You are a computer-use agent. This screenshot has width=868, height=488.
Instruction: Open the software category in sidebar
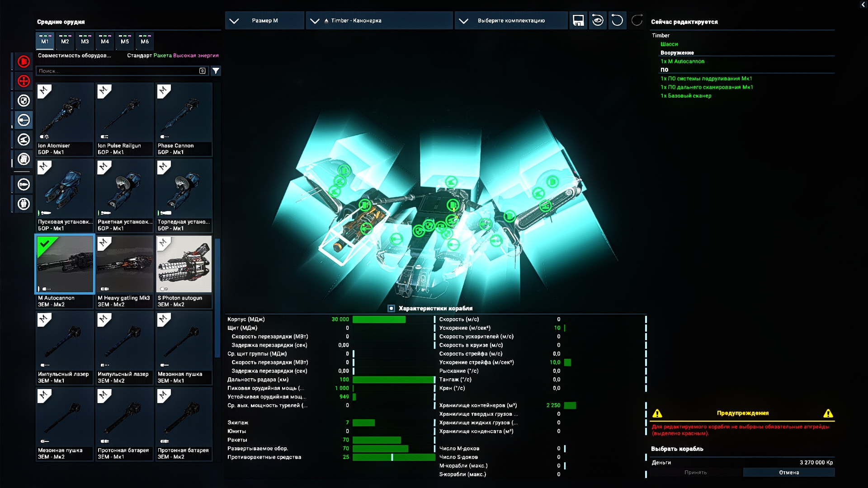click(24, 159)
